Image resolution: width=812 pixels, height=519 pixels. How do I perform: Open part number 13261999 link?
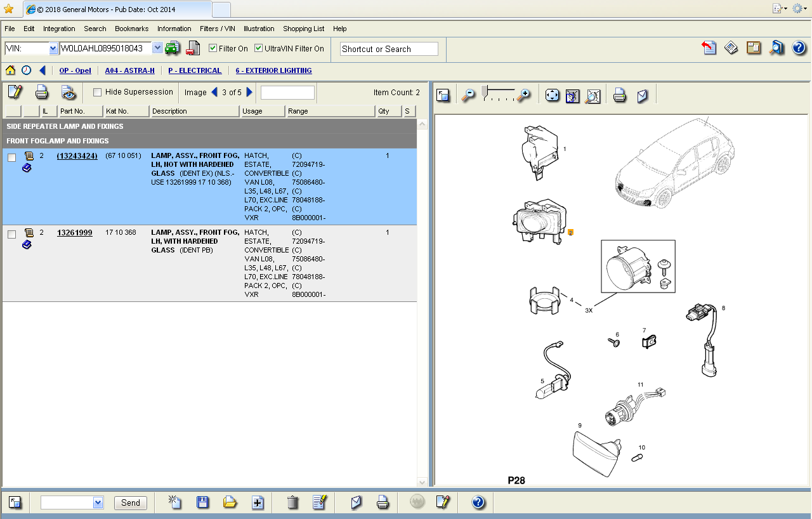(74, 233)
